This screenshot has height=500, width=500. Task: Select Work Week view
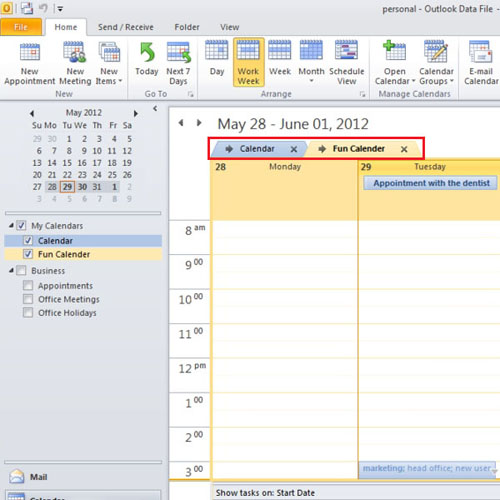pos(248,62)
